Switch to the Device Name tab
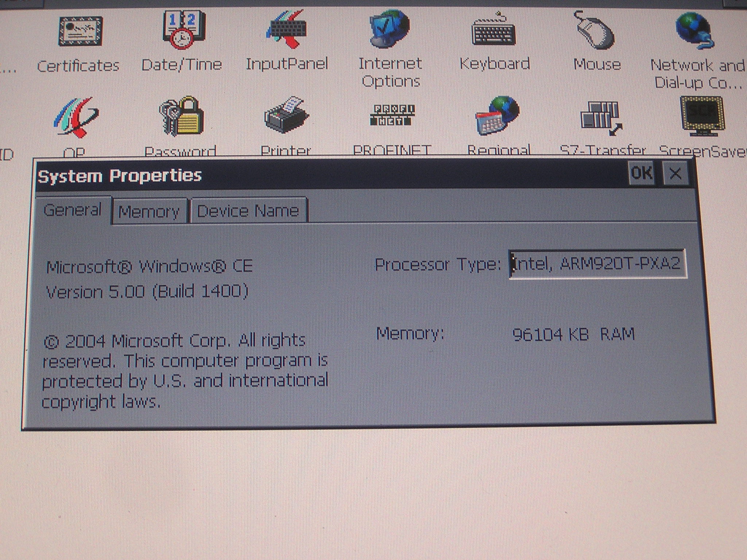The image size is (747, 560). (248, 211)
